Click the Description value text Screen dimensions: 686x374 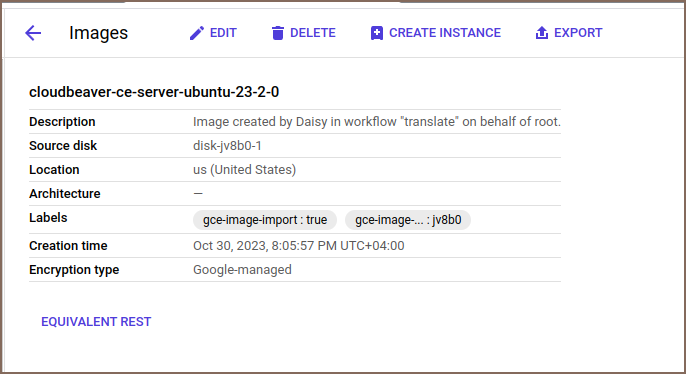377,122
